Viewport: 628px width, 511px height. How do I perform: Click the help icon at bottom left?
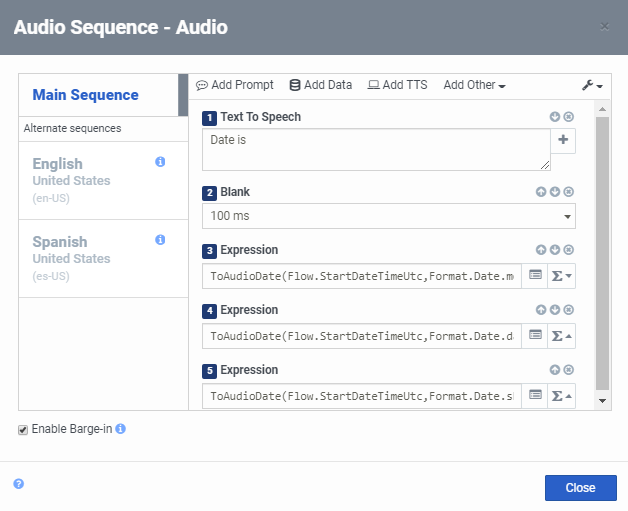[x=18, y=484]
